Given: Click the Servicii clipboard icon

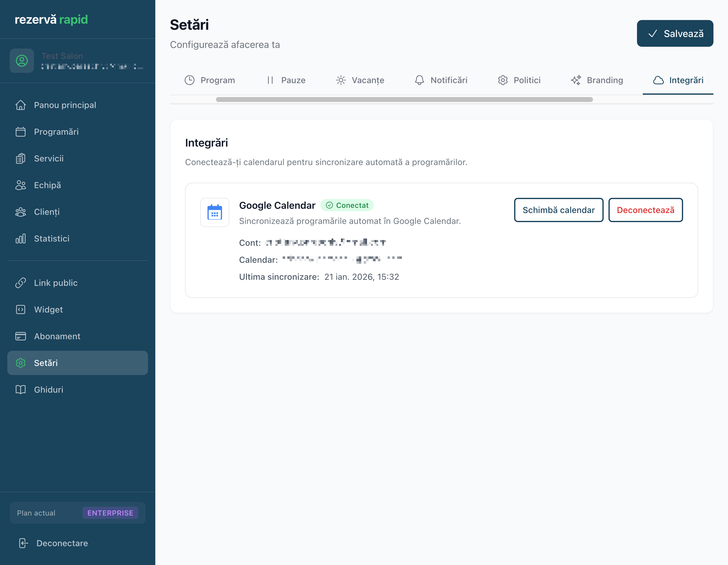Looking at the screenshot, I should click(20, 158).
